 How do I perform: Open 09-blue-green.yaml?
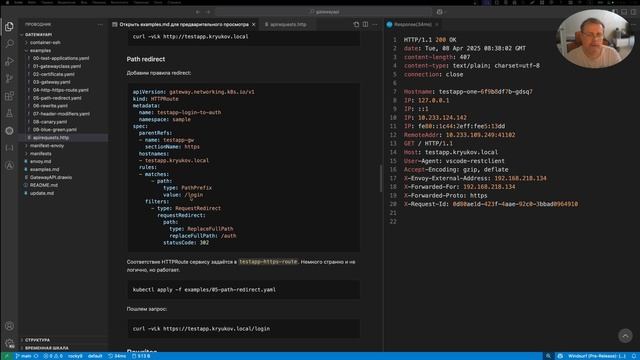[55, 130]
